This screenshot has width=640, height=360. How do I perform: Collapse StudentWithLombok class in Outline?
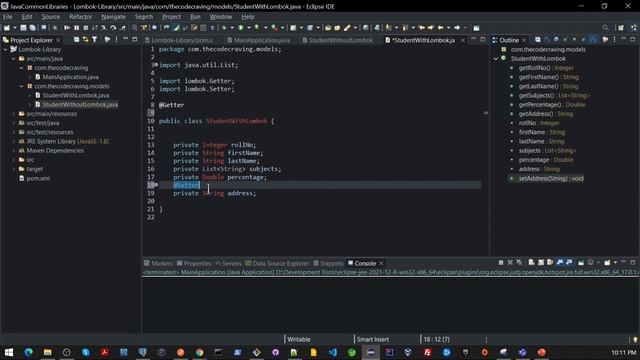point(496,59)
